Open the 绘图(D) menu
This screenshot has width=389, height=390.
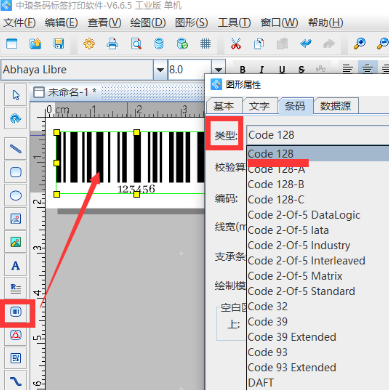[148, 23]
